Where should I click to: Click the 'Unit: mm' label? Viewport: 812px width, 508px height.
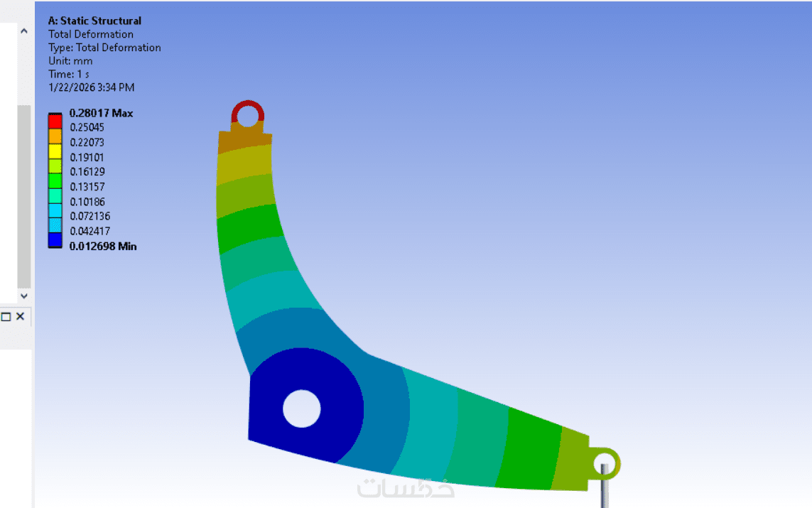(70, 61)
